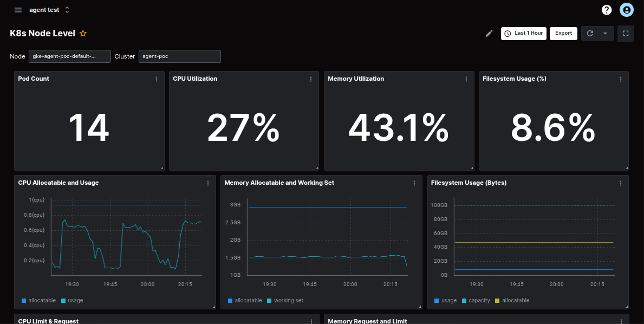Click the Node variable input field
The height and width of the screenshot is (324, 644).
click(69, 56)
